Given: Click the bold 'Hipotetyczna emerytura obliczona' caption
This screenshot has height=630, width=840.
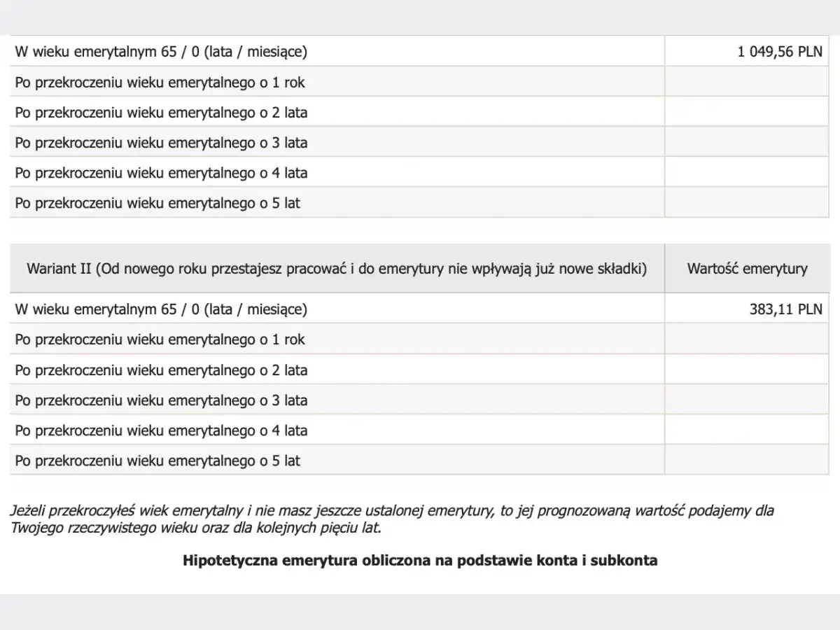Looking at the screenshot, I should pyautogui.click(x=420, y=560).
